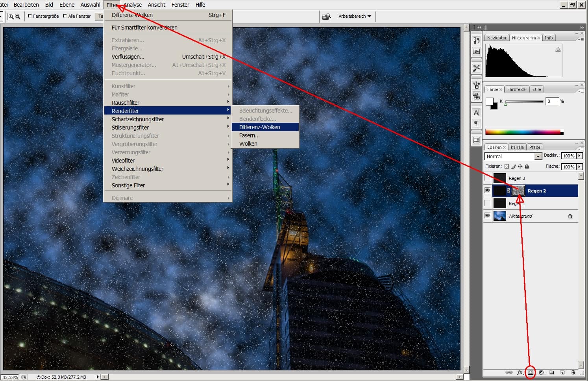
Task: Open the character panel icon
Action: (476, 113)
